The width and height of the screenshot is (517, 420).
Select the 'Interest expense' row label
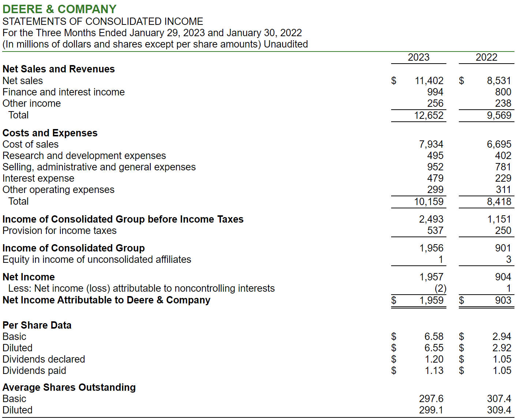tap(38, 178)
